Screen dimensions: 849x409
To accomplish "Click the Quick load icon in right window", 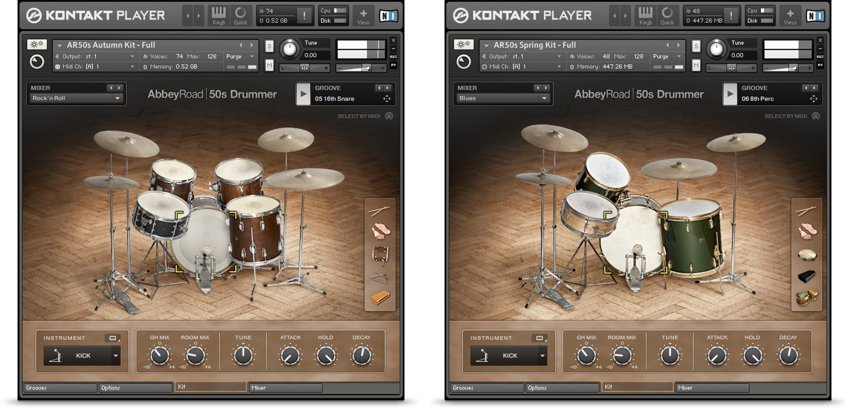I will click(x=666, y=14).
